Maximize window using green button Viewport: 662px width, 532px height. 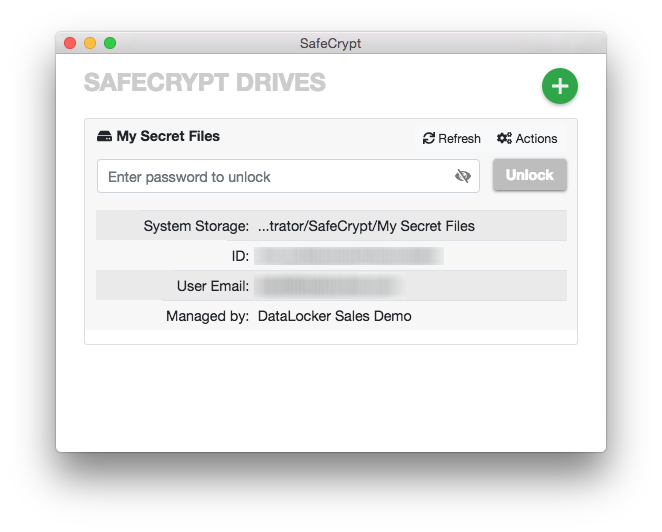pyautogui.click(x=110, y=43)
